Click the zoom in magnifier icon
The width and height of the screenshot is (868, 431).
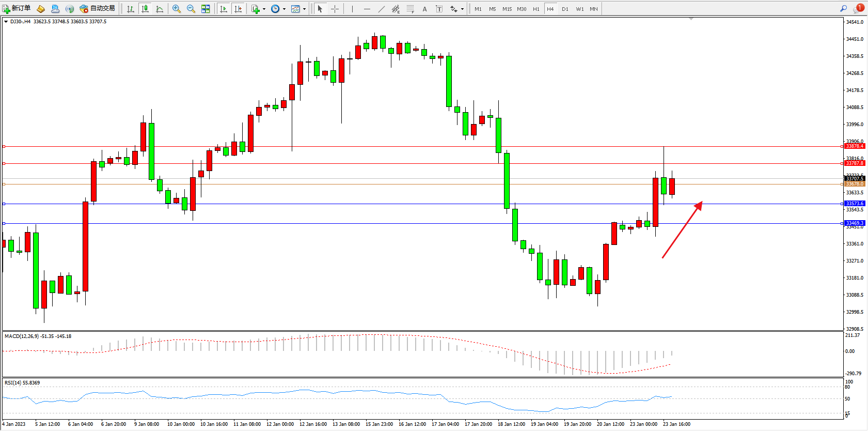tap(177, 9)
